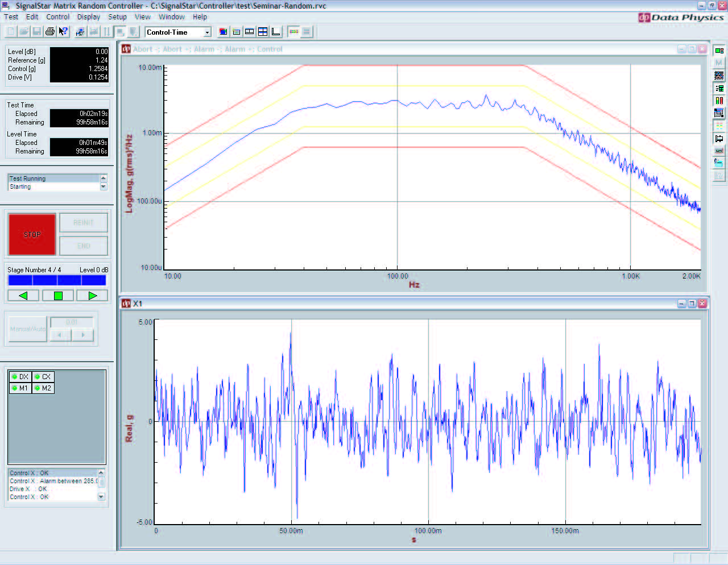
Task: Open the Setup menu
Action: (x=117, y=17)
